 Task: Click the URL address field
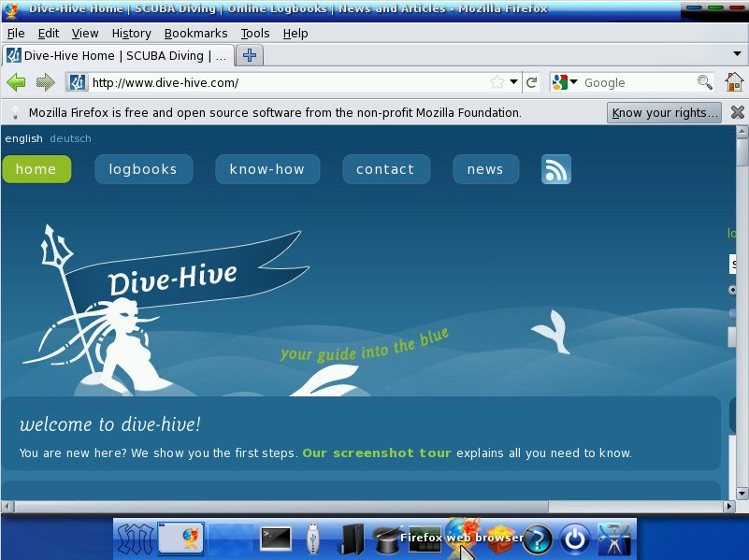coord(289,82)
